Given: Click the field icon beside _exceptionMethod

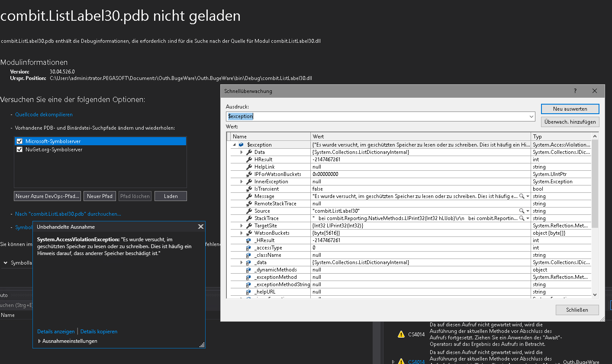Looking at the screenshot, I should [248, 277].
